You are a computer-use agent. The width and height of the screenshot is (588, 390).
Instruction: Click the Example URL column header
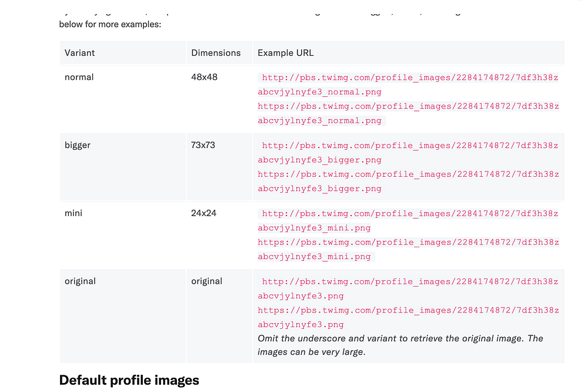click(x=286, y=53)
